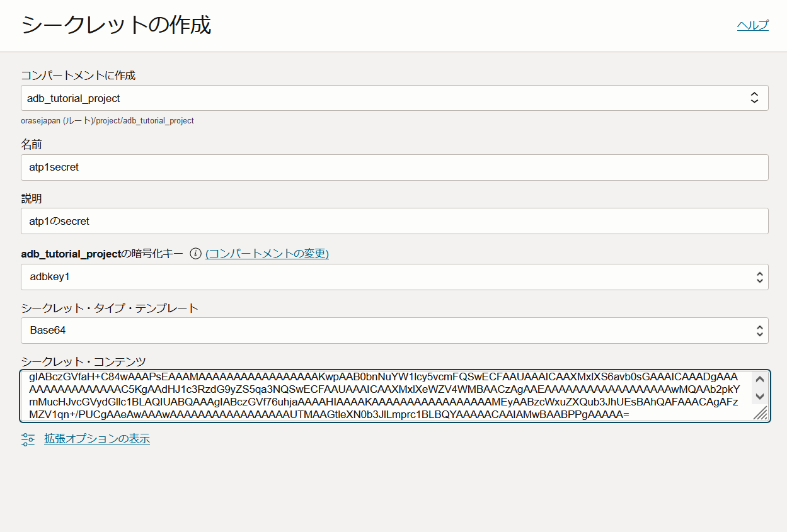Image resolution: width=787 pixels, height=532 pixels.
Task: Open the encryption key dropdown showing adbkey1
Action: 394,277
